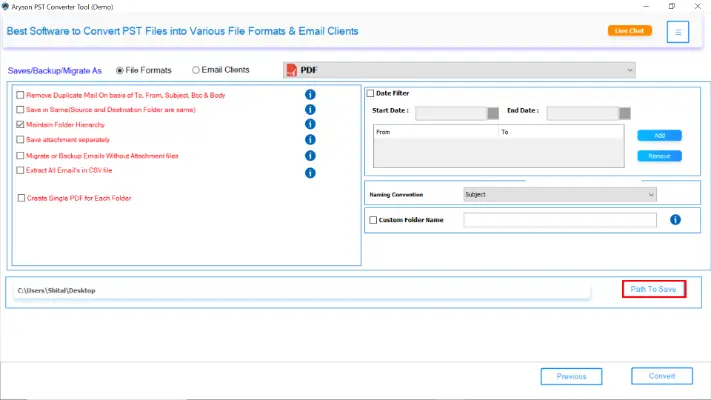Click info icon for Save attachment separately
711x400 pixels.
[x=310, y=140]
